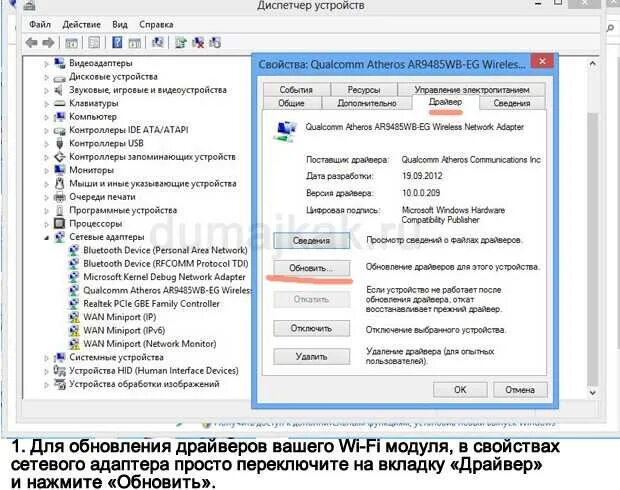Click the Мониторы display icon
620x490 pixels.
[x=59, y=170]
